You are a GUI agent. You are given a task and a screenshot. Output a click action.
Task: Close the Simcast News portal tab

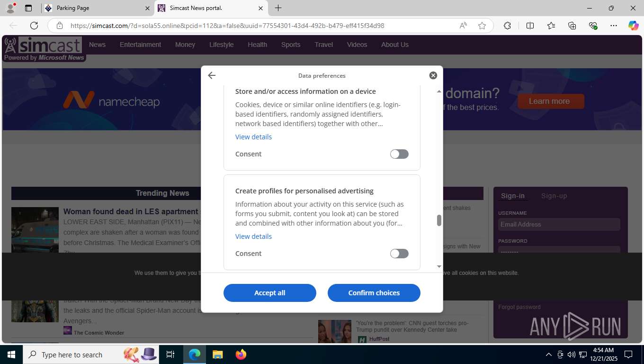pos(260,8)
